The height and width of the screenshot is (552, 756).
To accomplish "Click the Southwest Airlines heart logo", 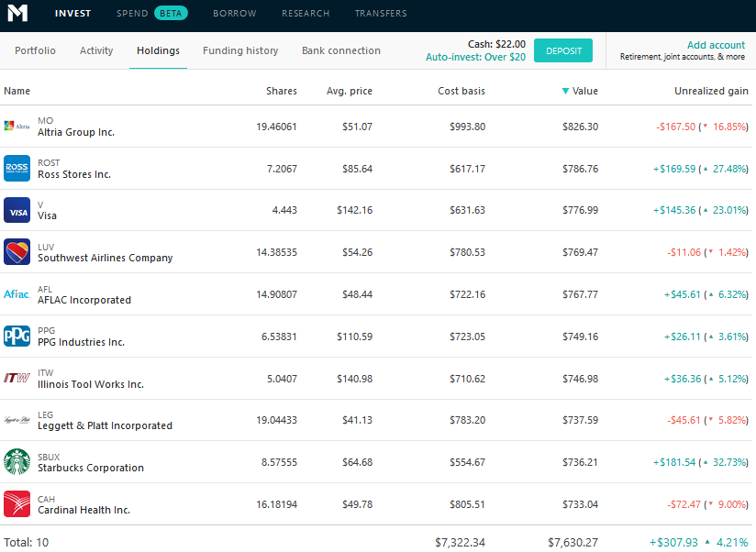I will pos(17,252).
